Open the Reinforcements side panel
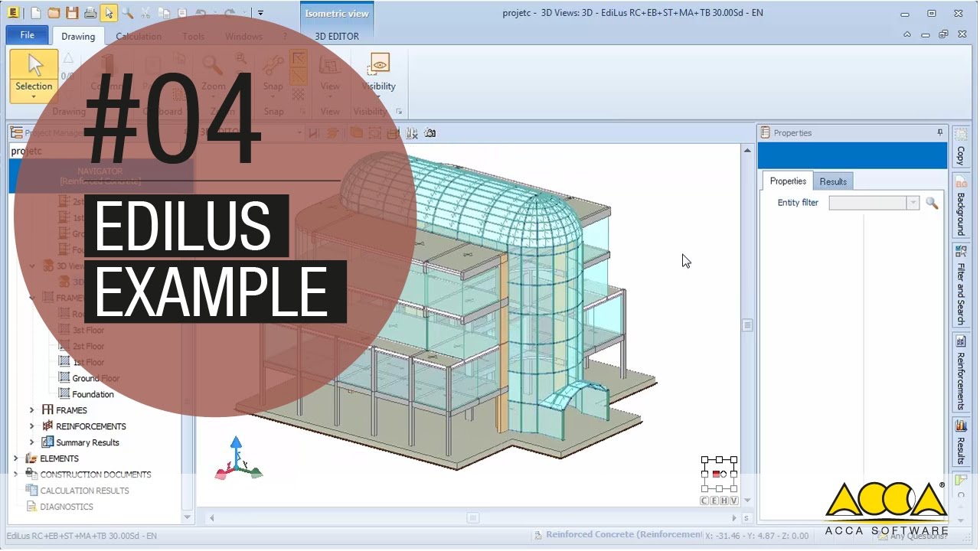 (960, 373)
